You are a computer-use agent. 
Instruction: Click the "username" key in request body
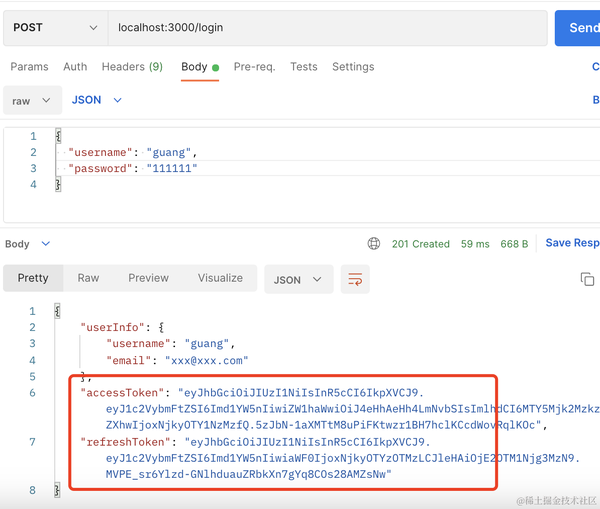tap(100, 152)
